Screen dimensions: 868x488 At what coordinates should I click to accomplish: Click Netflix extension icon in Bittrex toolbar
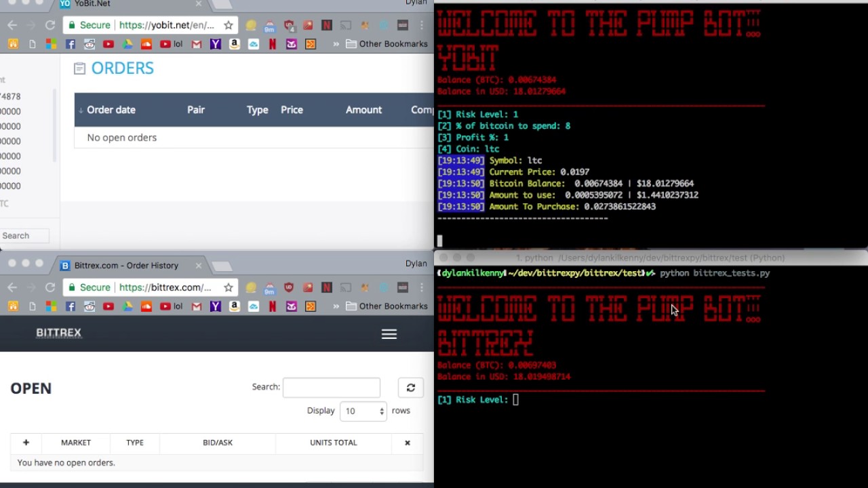click(x=327, y=287)
